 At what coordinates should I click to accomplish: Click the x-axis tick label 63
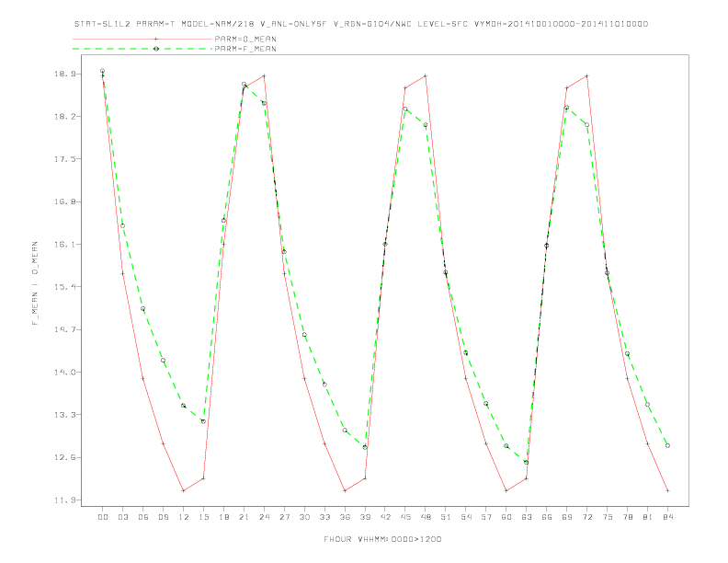click(527, 517)
